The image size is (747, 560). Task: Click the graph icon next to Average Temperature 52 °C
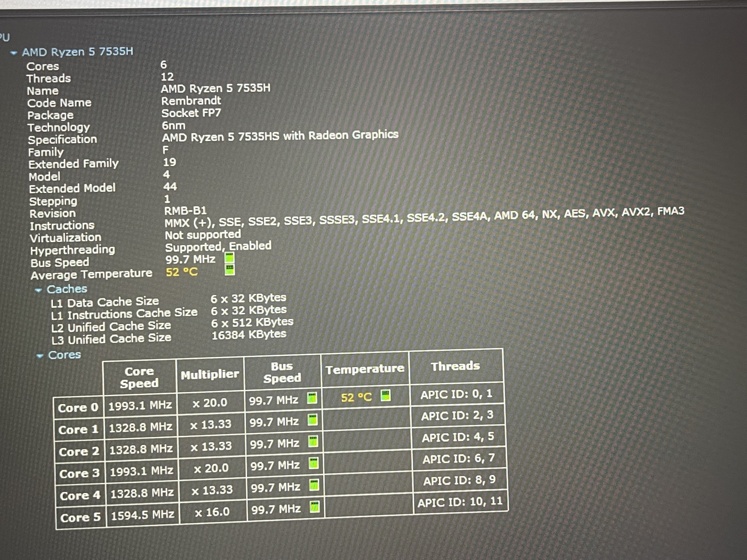coord(230,269)
